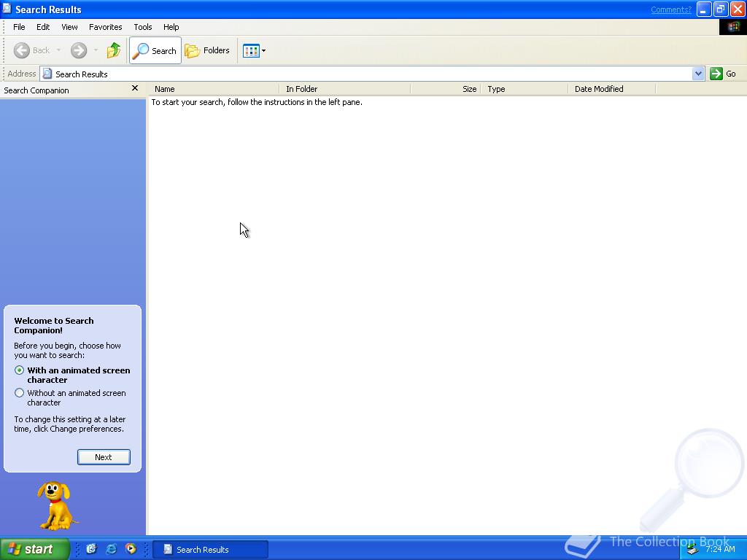747x560 pixels.
Task: Sort by the In Folder column
Action: (345, 89)
